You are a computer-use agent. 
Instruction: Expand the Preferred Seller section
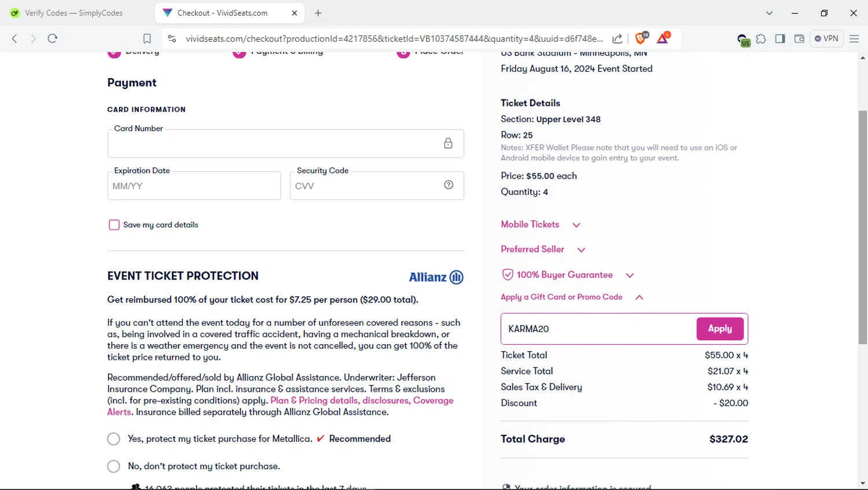pyautogui.click(x=543, y=249)
